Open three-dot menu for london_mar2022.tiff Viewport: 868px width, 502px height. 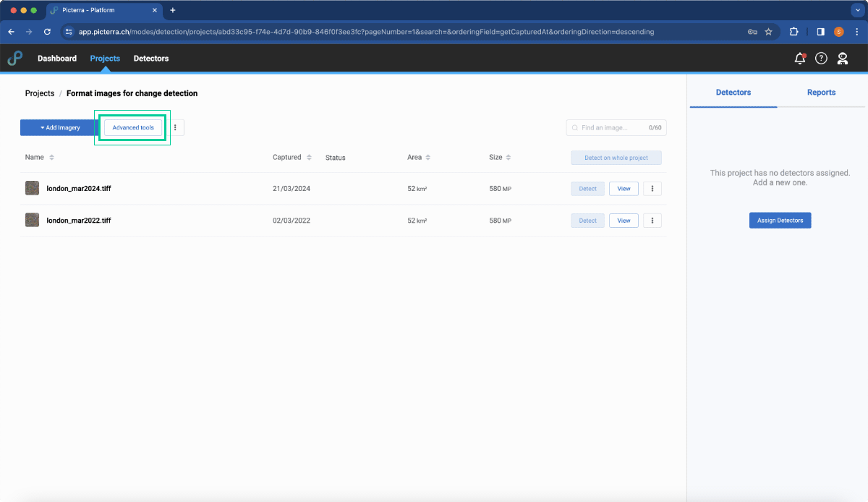[652, 221]
